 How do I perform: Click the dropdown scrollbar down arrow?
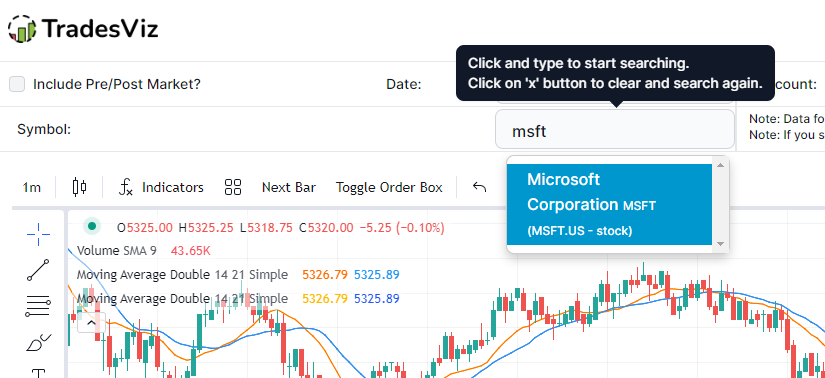point(720,244)
